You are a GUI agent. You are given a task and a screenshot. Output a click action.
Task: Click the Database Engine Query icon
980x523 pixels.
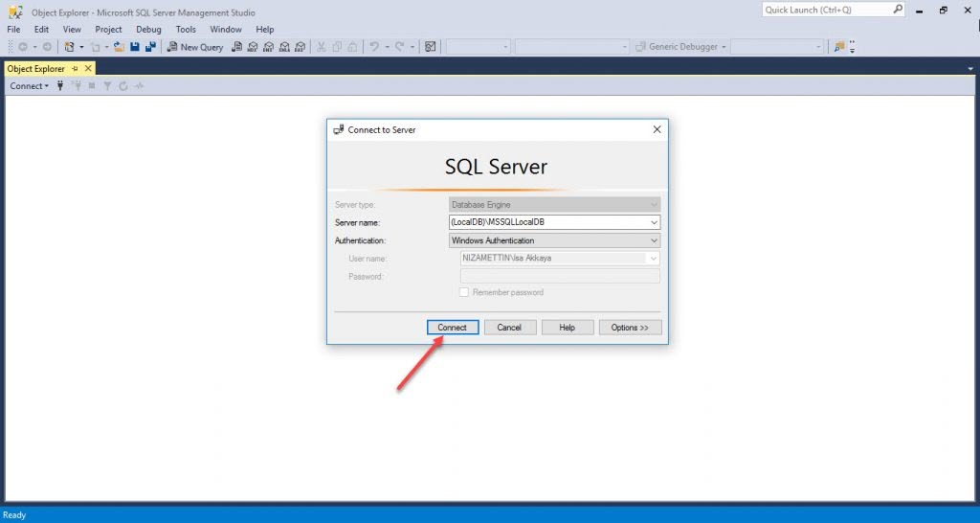(x=235, y=47)
